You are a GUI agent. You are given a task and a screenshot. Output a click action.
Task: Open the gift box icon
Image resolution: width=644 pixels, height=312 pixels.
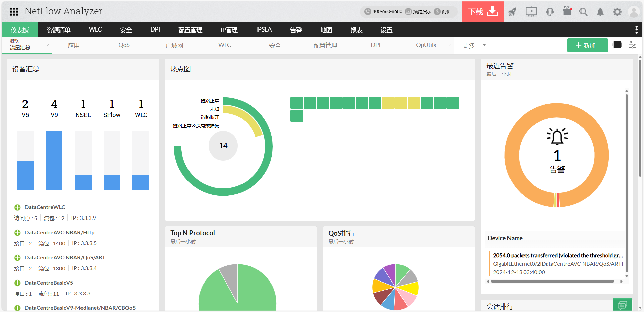567,11
